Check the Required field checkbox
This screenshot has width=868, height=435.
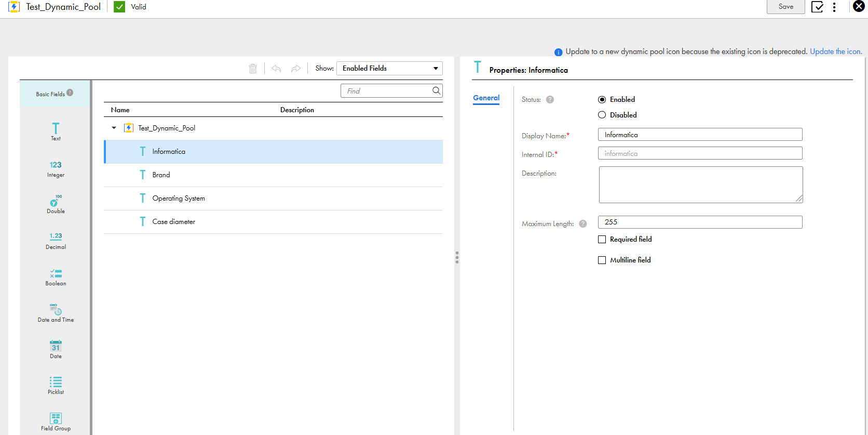602,240
